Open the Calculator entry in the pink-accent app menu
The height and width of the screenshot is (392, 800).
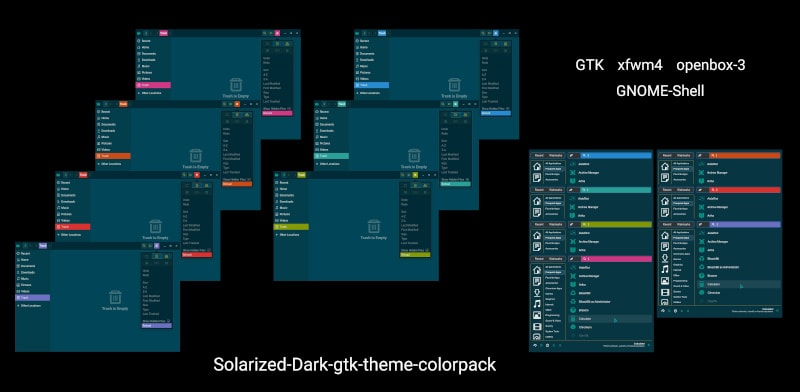[x=610, y=318]
